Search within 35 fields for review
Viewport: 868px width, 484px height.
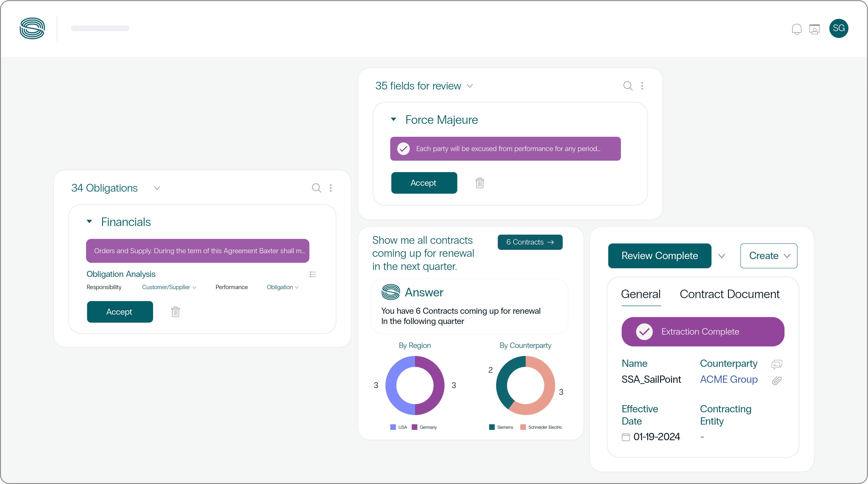click(x=628, y=86)
